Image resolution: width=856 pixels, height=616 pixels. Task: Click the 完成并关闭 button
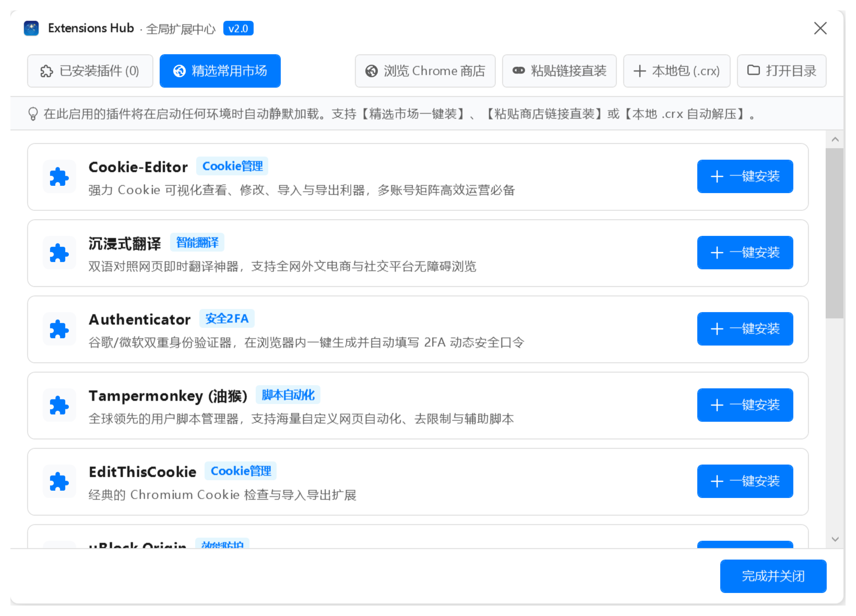coord(774,576)
